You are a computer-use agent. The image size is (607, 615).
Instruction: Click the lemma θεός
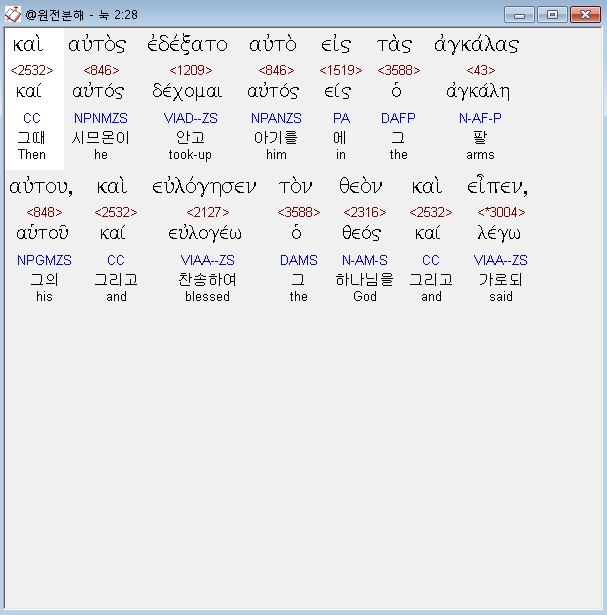361,234
